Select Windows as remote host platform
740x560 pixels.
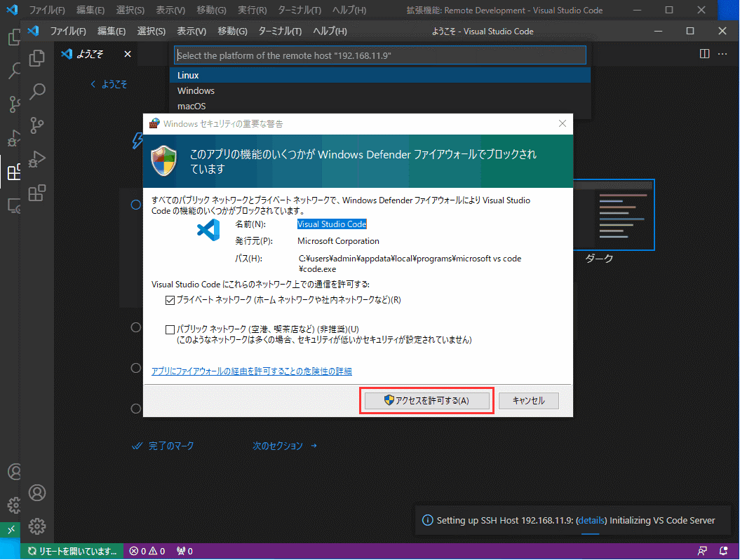click(x=380, y=90)
